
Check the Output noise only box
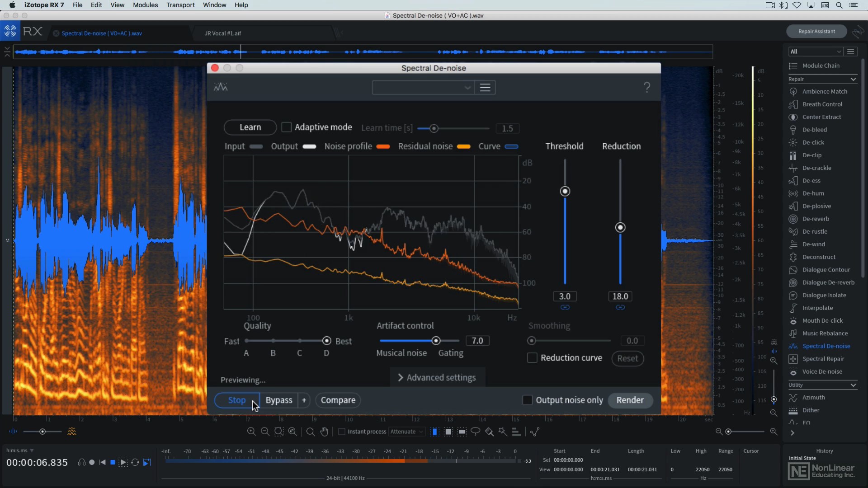527,400
